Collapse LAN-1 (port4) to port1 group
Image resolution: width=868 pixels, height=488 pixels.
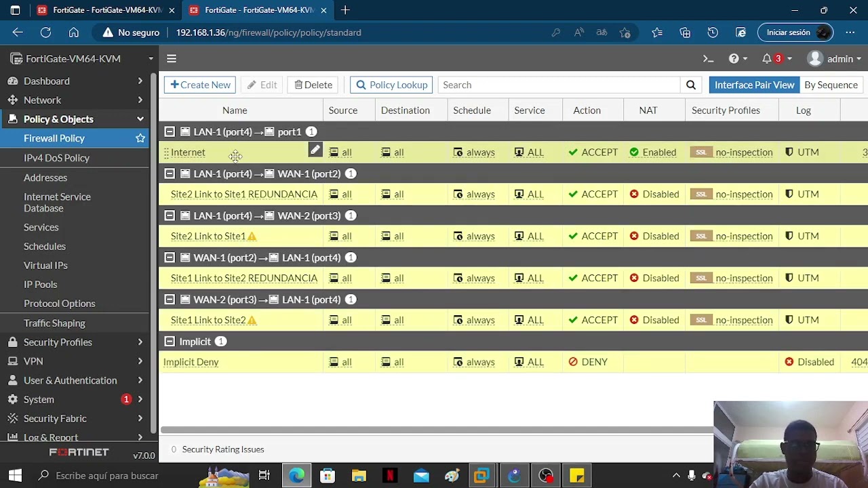(170, 132)
